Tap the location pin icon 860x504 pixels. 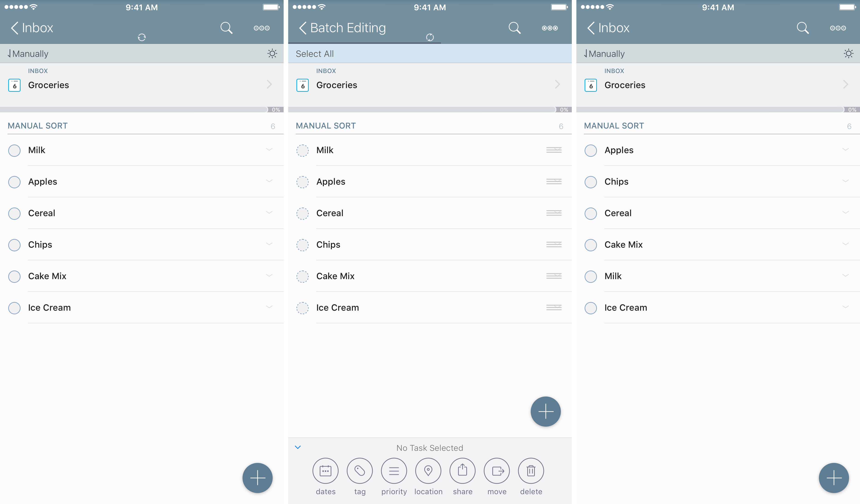pos(428,471)
